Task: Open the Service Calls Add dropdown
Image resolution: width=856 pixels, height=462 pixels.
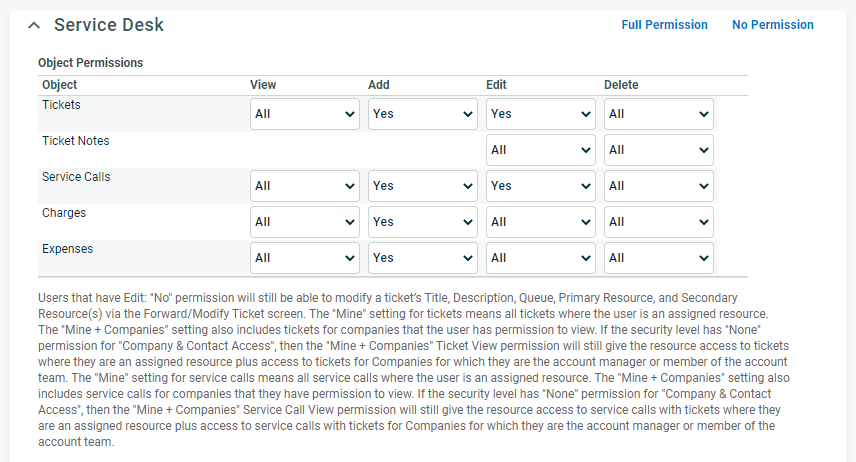Action: [423, 186]
